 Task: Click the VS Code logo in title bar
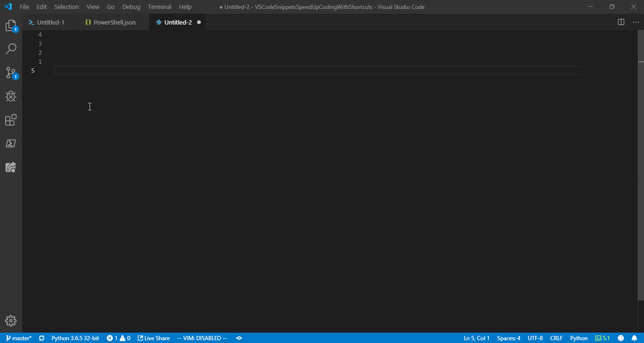(8, 7)
